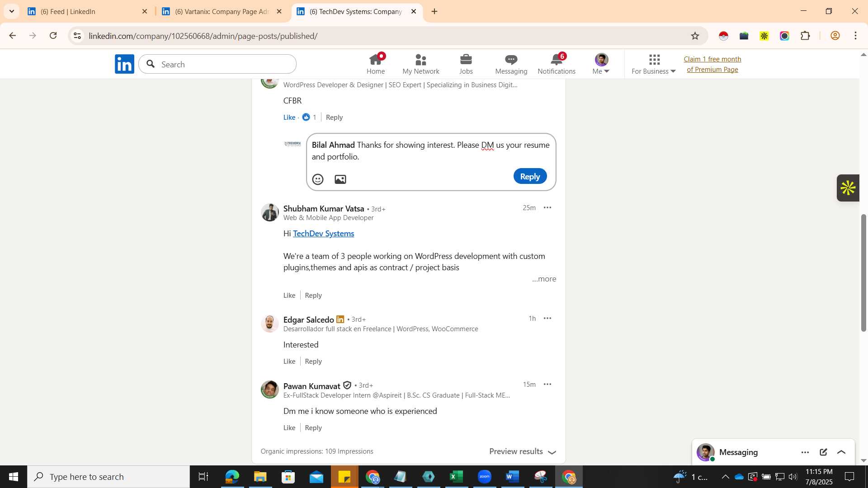The image size is (868, 488).
Task: Open Messaging from the top navigation
Action: [511, 64]
